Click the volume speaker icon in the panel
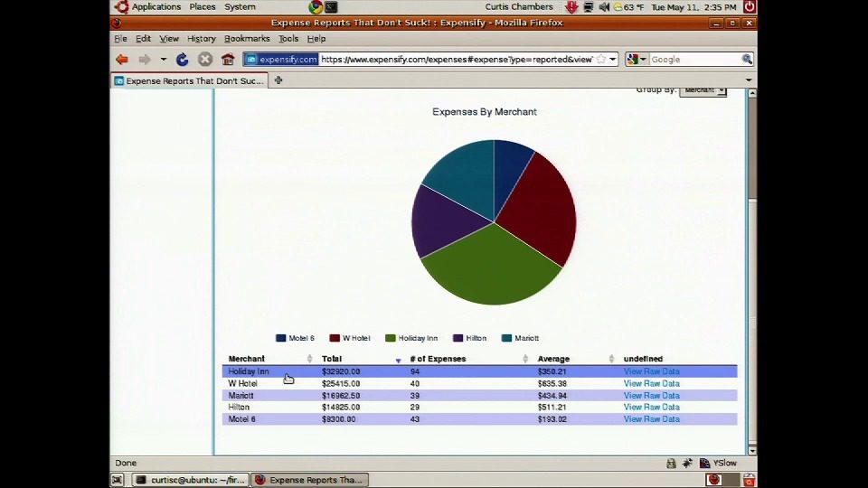 604,7
